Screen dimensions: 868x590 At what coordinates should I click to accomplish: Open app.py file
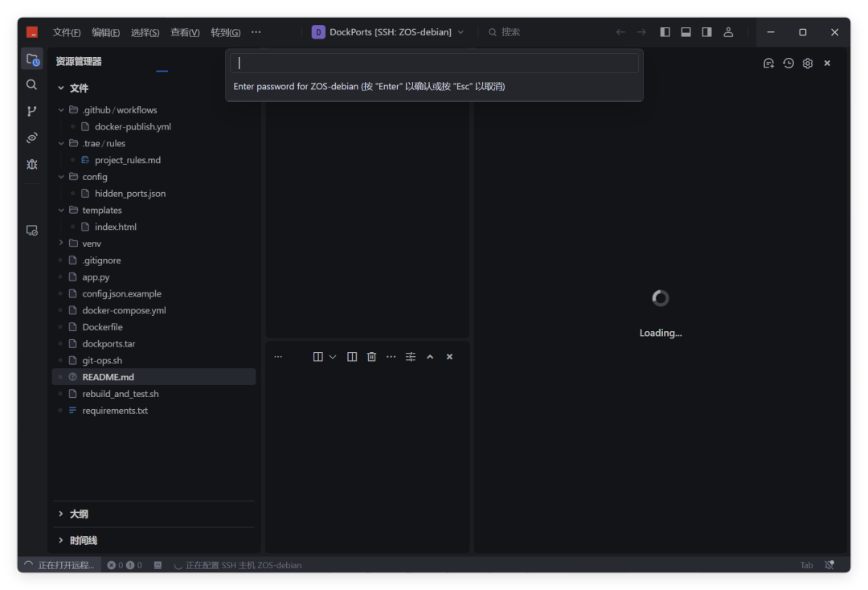coord(96,277)
